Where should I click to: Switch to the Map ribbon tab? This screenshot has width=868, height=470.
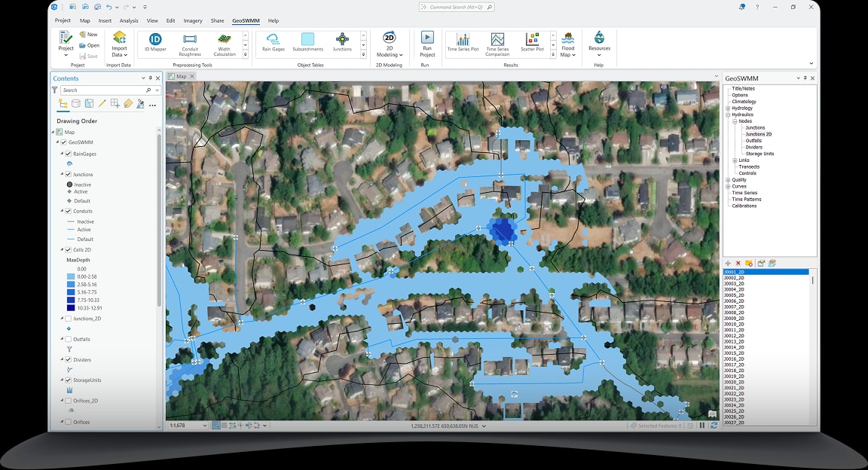84,20
